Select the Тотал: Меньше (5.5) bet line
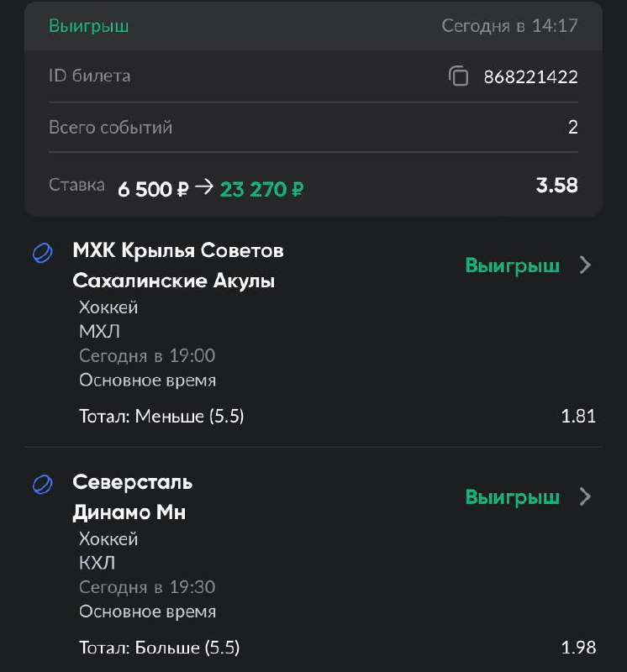 161,416
